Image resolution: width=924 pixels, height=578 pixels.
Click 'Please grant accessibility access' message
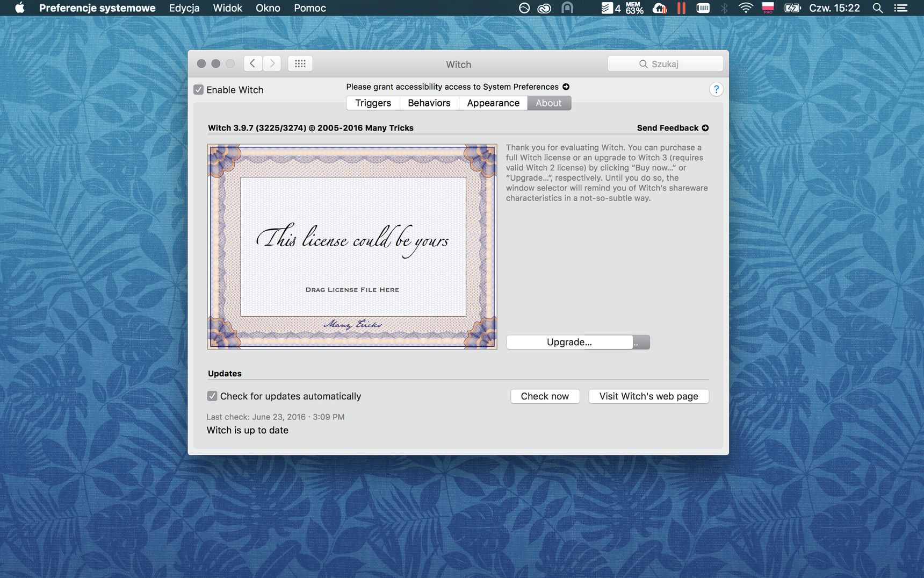coord(452,87)
